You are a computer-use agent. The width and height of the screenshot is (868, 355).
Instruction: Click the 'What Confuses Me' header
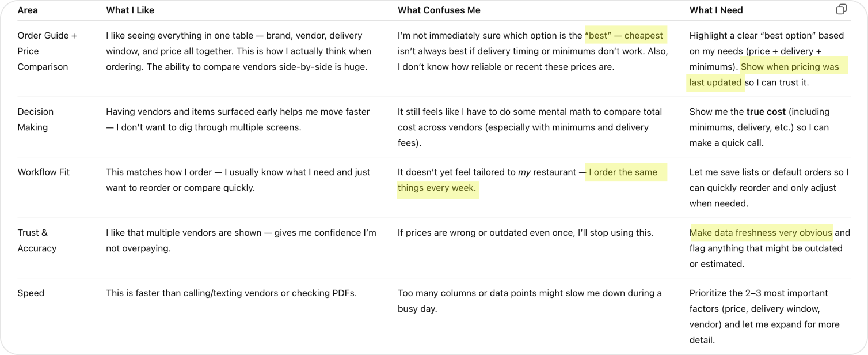[439, 10]
